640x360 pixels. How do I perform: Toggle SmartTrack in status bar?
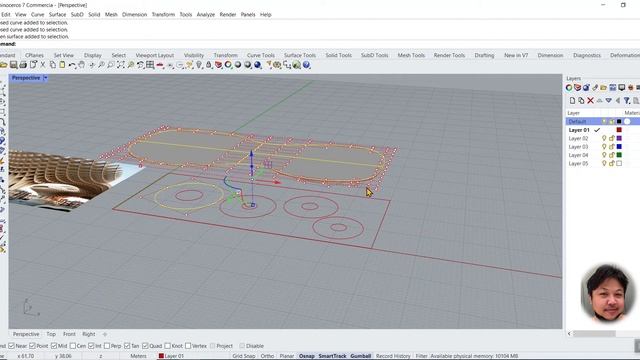[332, 356]
